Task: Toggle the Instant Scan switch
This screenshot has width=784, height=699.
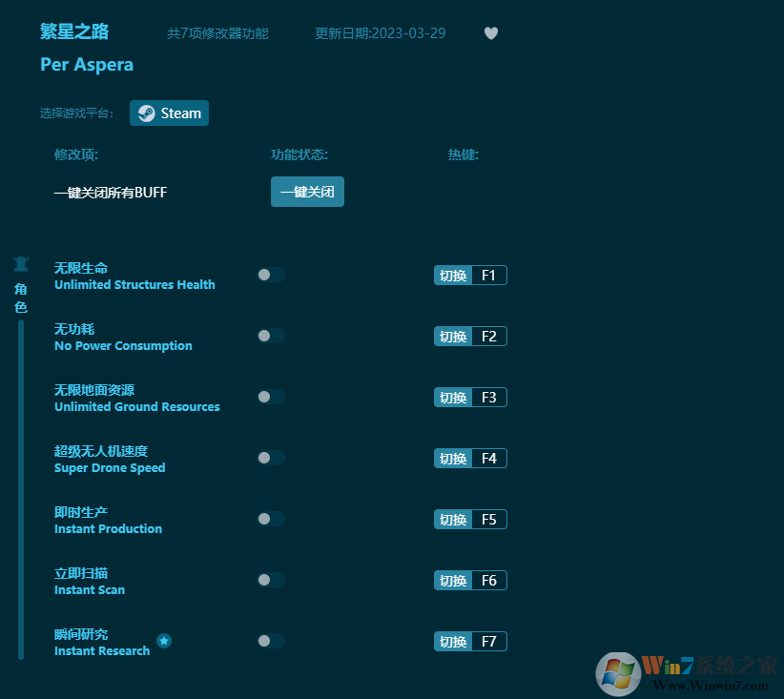Action: point(271,580)
